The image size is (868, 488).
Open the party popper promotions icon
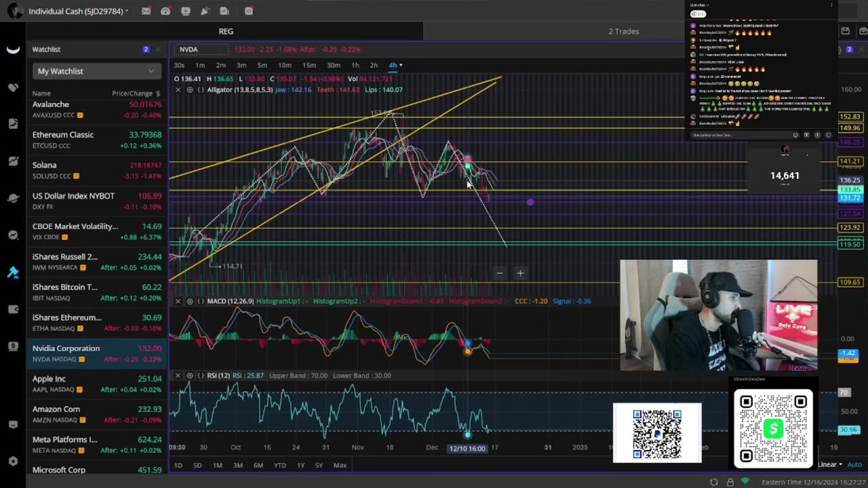pos(205,11)
